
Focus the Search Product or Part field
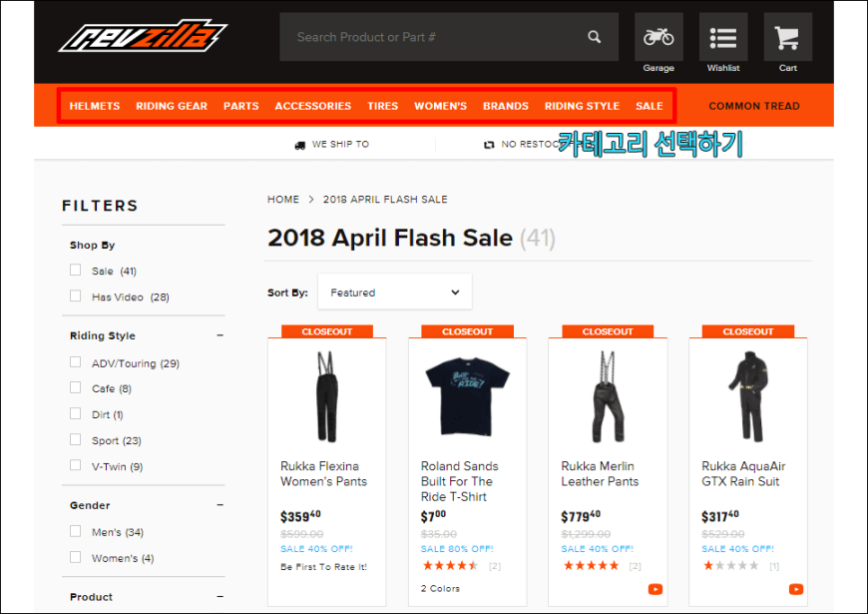pyautogui.click(x=449, y=37)
